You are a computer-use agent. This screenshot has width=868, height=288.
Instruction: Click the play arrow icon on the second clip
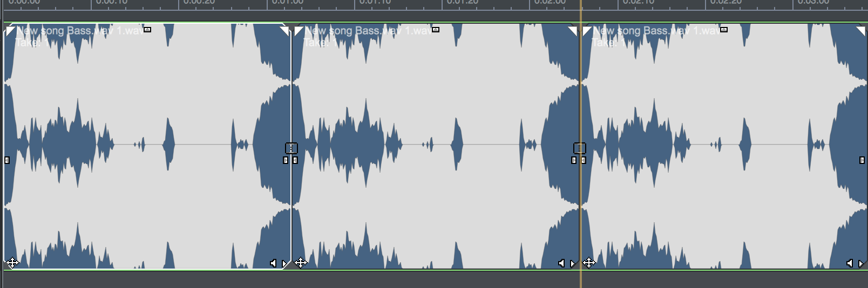tap(573, 264)
